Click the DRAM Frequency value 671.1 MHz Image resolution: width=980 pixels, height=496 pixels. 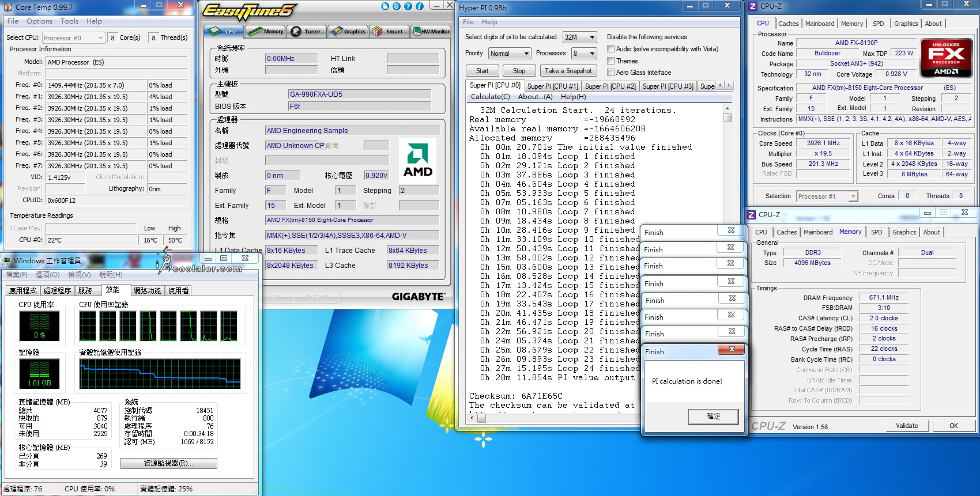884,298
